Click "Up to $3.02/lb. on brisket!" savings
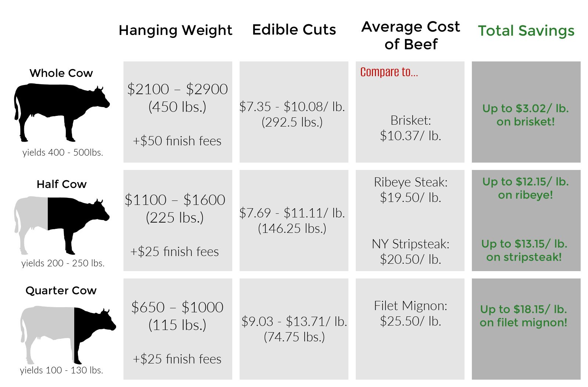This screenshot has height=387, width=588. pos(526,115)
